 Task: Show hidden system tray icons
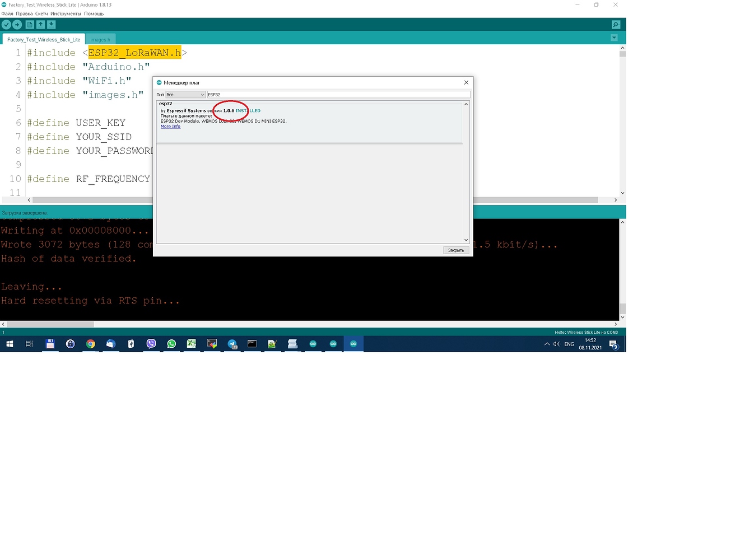pos(547,344)
